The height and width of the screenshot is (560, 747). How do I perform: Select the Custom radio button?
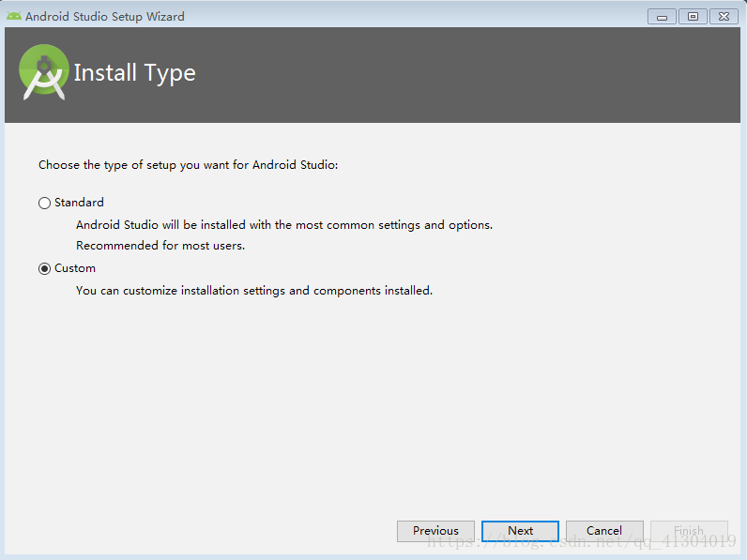pos(44,268)
